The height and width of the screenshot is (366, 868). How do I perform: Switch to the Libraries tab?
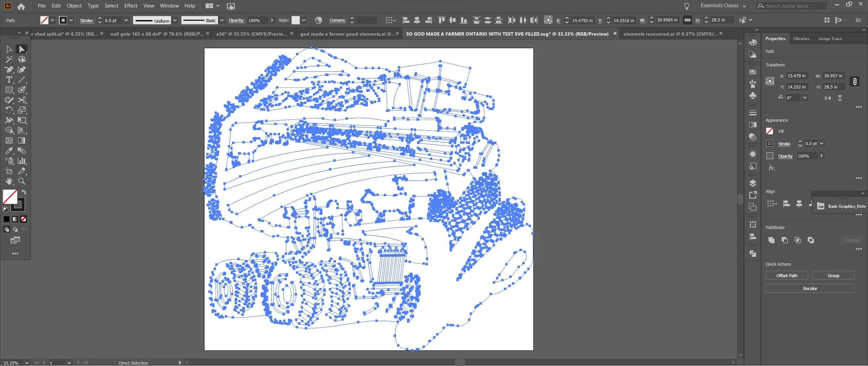(x=801, y=39)
